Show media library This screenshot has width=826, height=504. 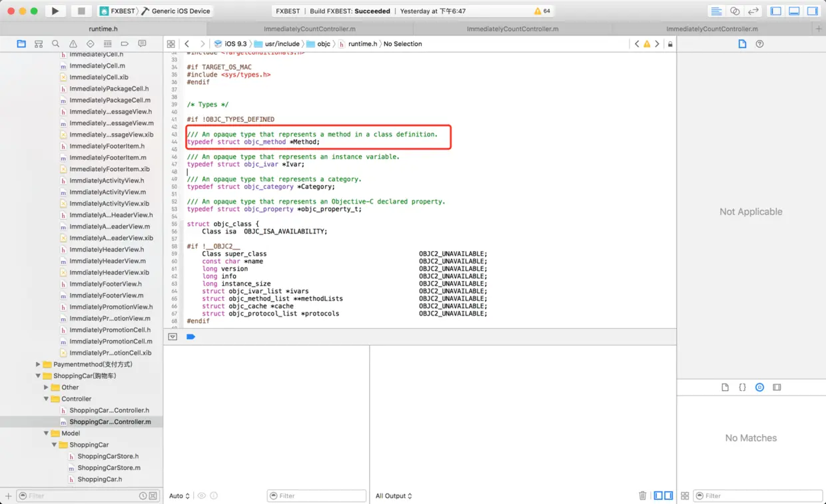pyautogui.click(x=777, y=387)
